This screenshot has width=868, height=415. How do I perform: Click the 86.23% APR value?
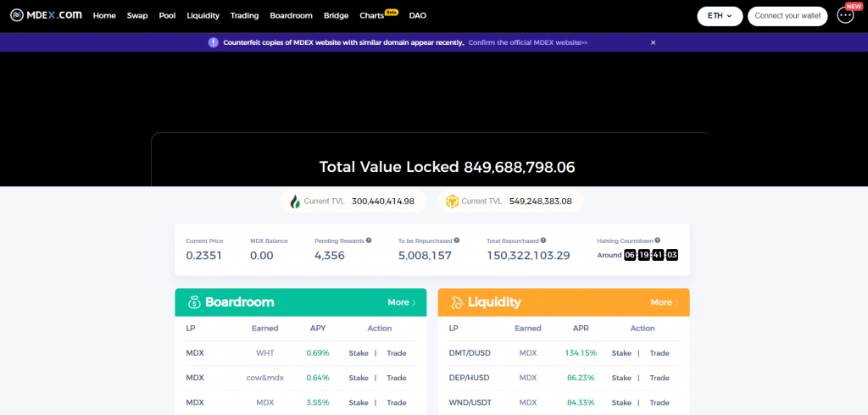coord(581,378)
